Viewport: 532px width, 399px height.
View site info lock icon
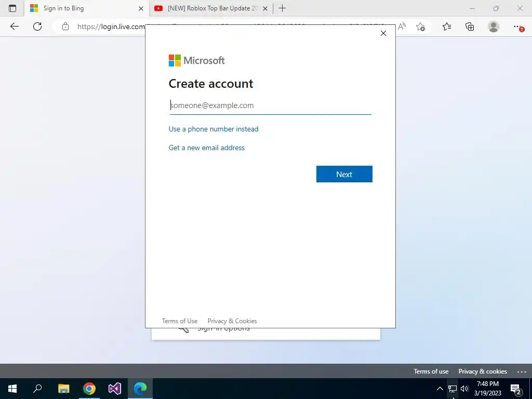pos(65,26)
